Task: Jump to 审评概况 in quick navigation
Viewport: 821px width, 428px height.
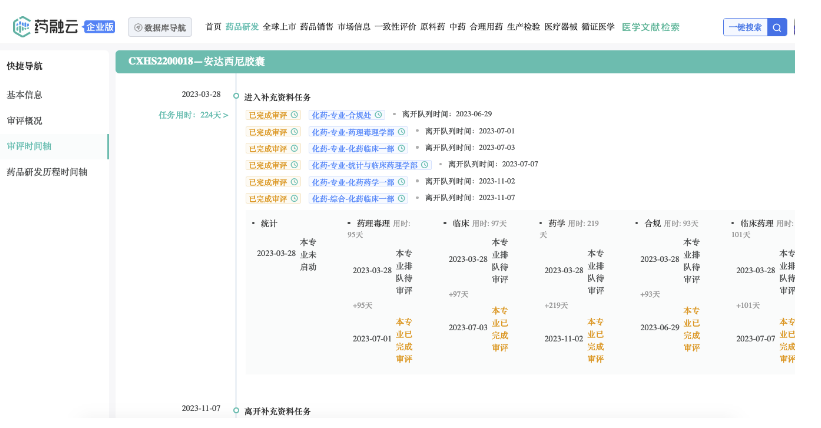Action: click(x=24, y=120)
